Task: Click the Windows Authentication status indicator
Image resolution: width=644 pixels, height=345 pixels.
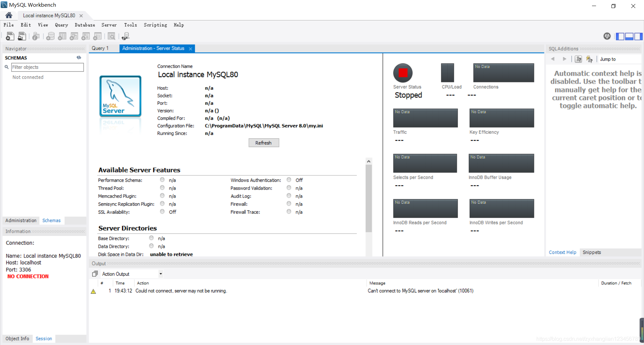Action: click(289, 180)
